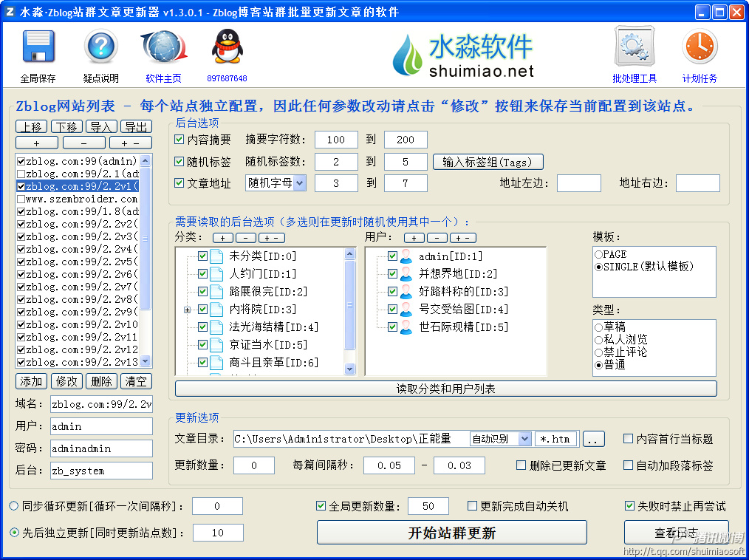This screenshot has width=749, height=560.
Task: Click the .. browse directory button
Action: pos(593,439)
